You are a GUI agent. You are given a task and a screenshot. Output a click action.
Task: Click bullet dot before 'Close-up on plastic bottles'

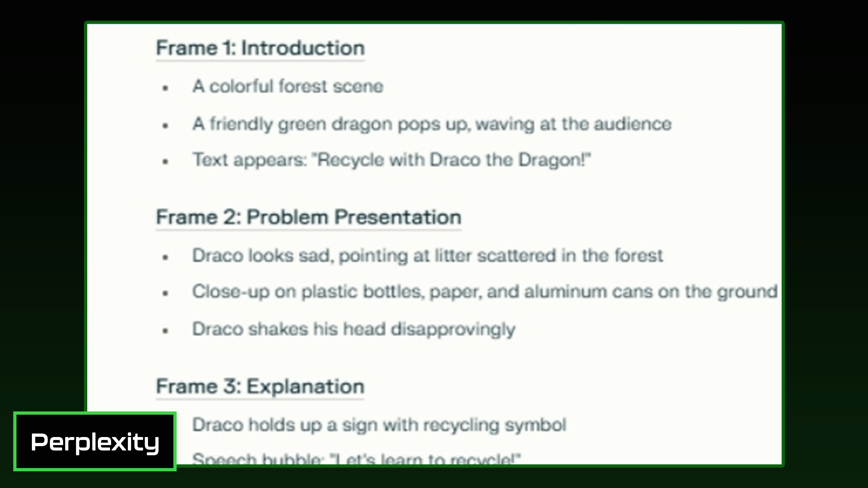click(165, 293)
